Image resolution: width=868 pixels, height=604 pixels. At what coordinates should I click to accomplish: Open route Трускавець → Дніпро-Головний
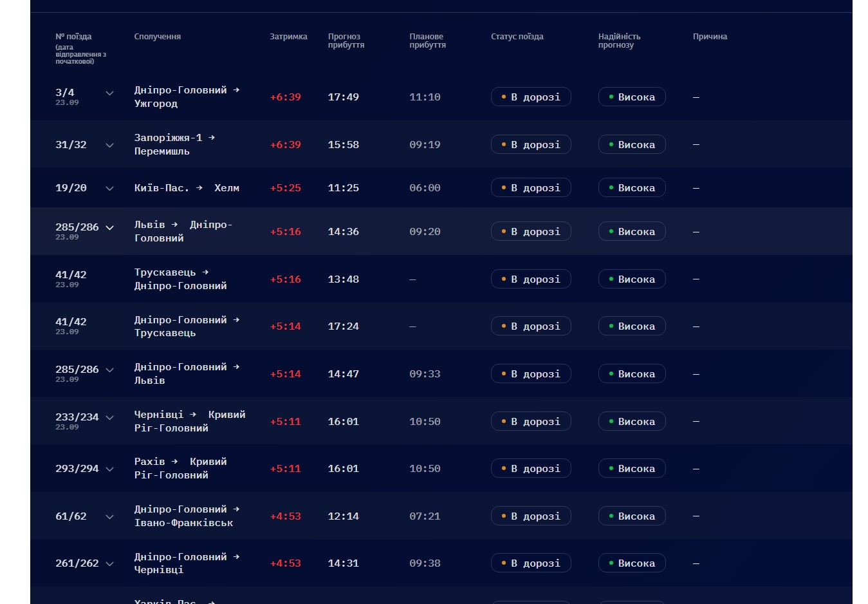point(180,279)
